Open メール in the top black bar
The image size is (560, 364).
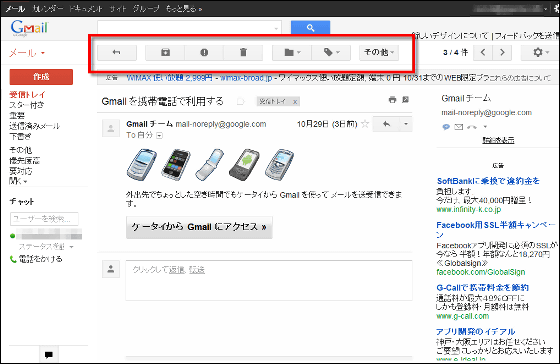click(15, 8)
